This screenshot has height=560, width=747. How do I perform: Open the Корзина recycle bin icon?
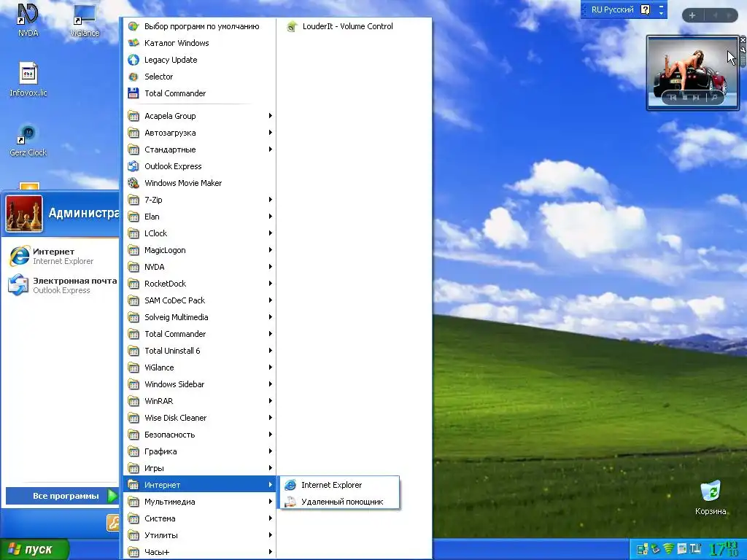(711, 497)
